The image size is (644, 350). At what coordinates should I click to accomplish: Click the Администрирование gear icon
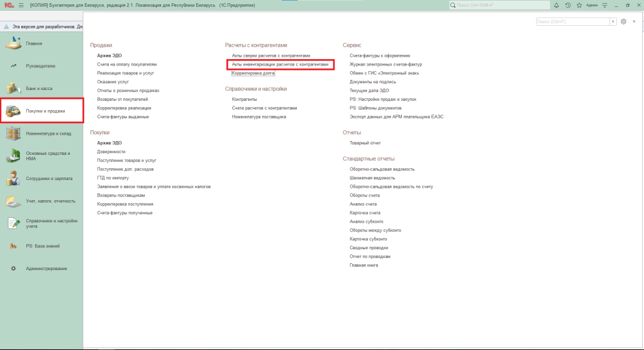[13, 269]
